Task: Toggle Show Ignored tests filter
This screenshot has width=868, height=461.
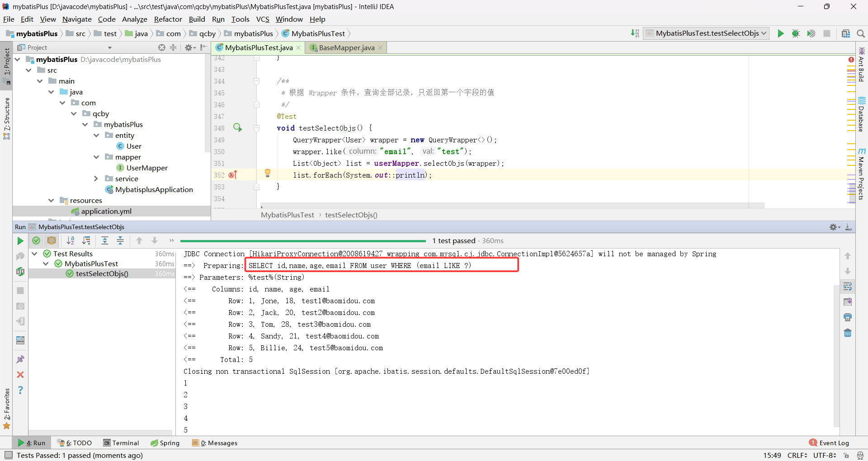Action: pos(52,241)
